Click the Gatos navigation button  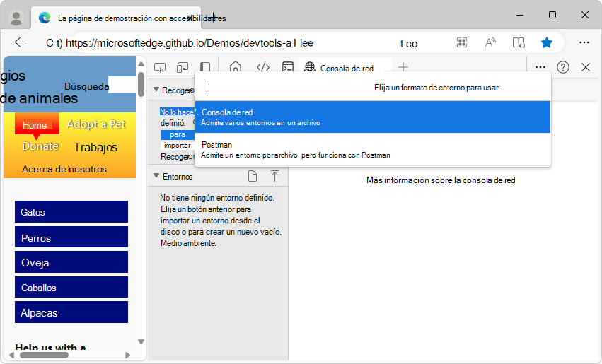coord(71,212)
